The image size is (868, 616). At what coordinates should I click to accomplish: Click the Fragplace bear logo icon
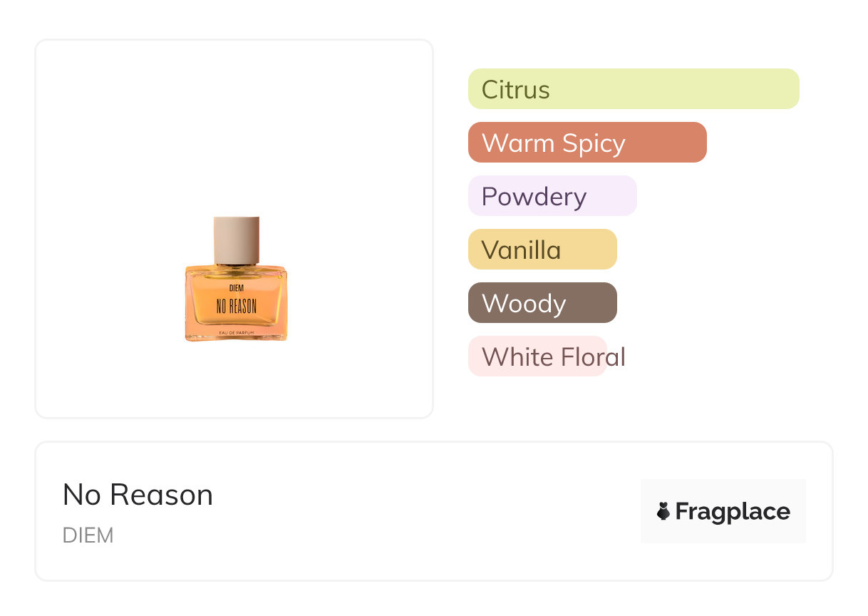coord(663,511)
